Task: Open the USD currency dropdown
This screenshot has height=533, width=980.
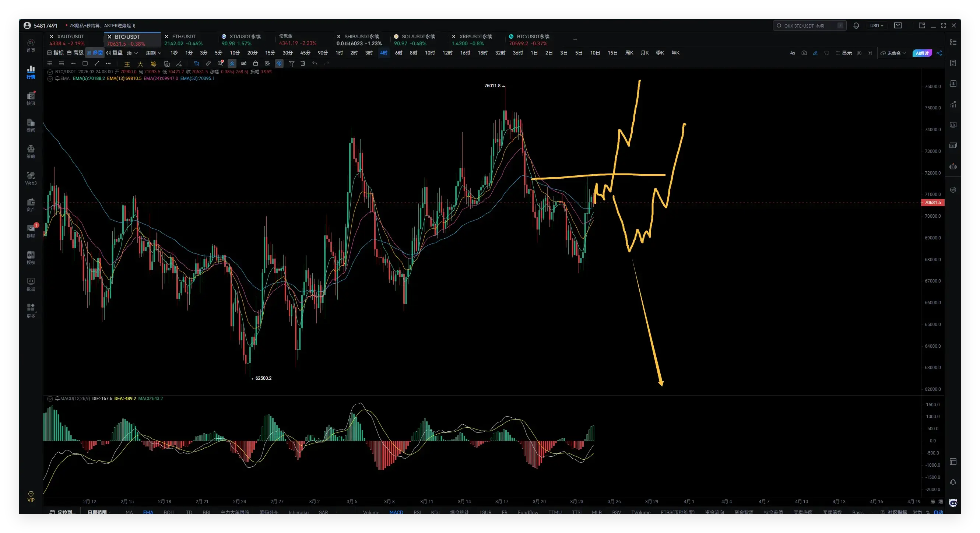Action: pyautogui.click(x=876, y=25)
